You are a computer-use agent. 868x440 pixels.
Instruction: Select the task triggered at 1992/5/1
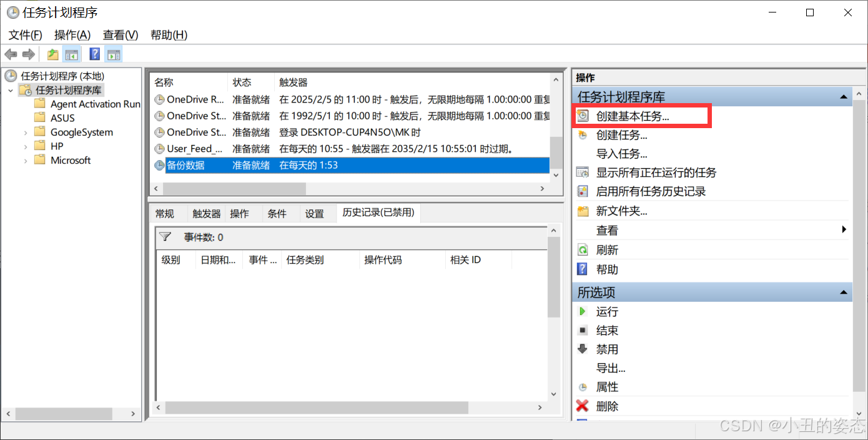tap(350, 116)
